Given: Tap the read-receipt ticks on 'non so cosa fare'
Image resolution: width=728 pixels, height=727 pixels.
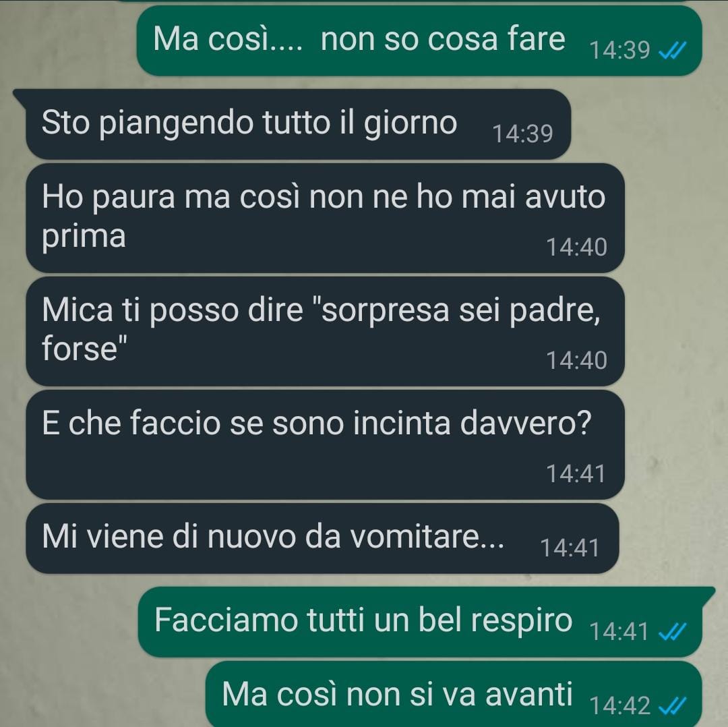Looking at the screenshot, I should (673, 51).
